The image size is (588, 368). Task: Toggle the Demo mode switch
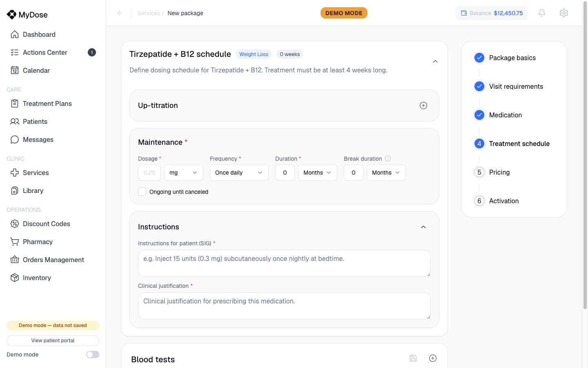point(93,355)
